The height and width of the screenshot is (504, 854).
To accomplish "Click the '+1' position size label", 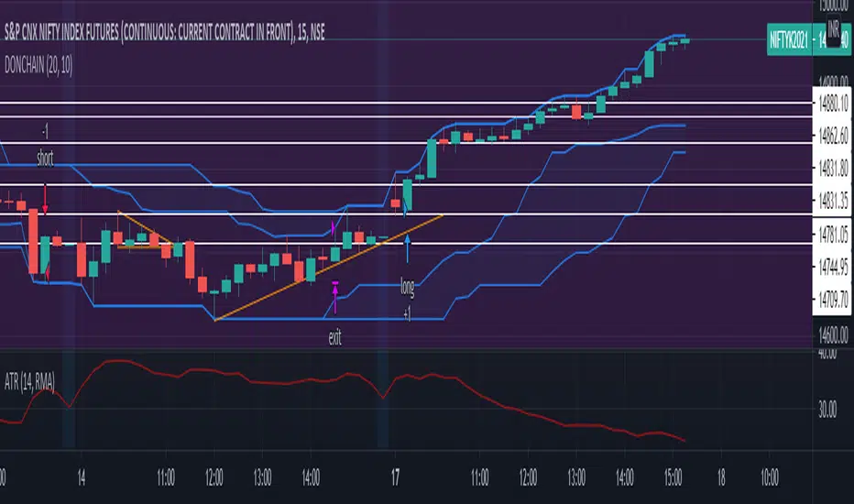I will point(408,313).
